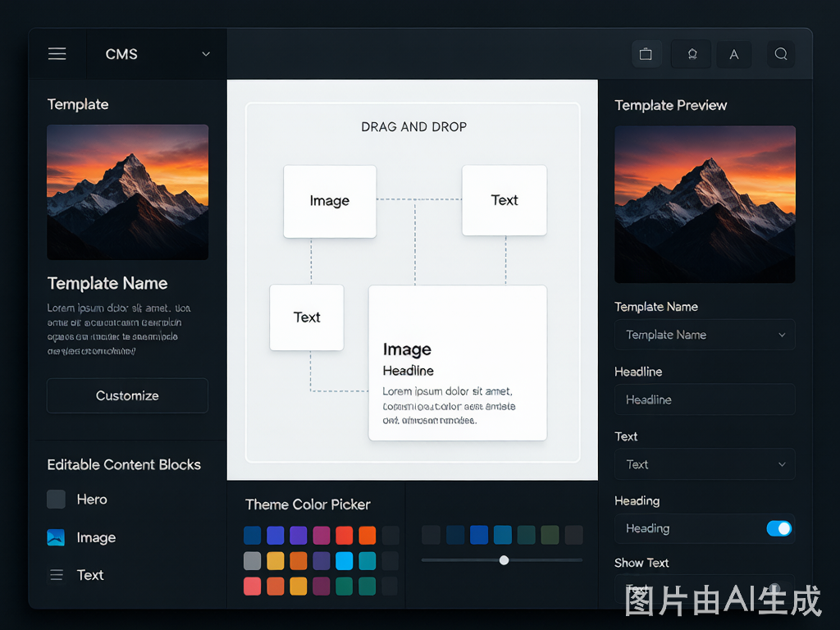Pick the coral swatch, third row
This screenshot has height=630, width=840.
point(253,586)
